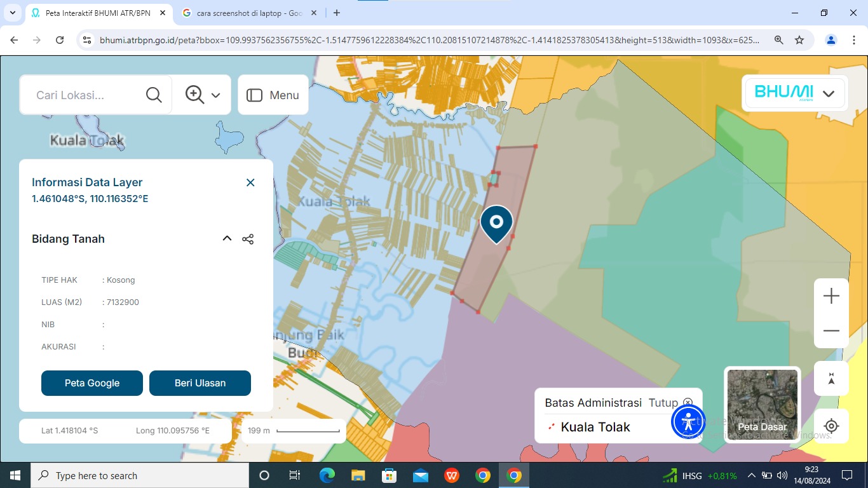Zoom in the map with plus
Viewport: 868px width, 488px height.
831,296
